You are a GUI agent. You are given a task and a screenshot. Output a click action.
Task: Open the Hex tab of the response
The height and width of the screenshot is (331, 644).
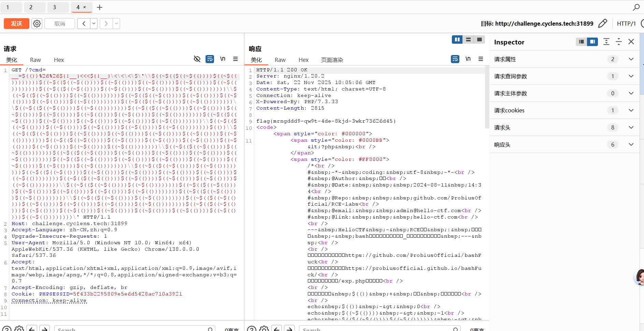point(303,60)
